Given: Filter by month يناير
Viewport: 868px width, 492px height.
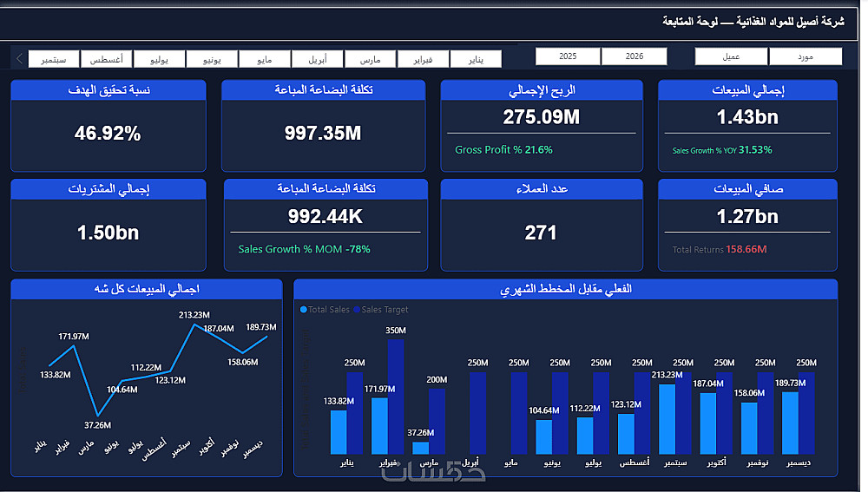Looking at the screenshot, I should pyautogui.click(x=476, y=59).
